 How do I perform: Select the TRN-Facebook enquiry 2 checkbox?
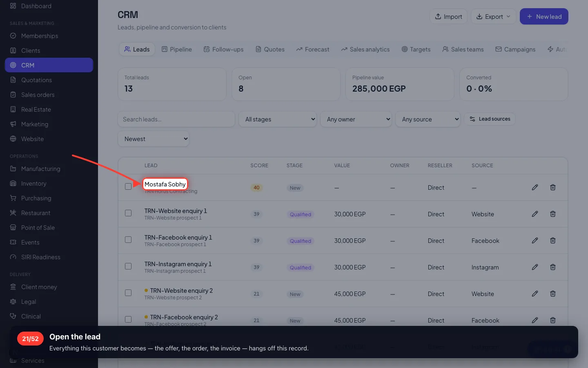pyautogui.click(x=128, y=319)
